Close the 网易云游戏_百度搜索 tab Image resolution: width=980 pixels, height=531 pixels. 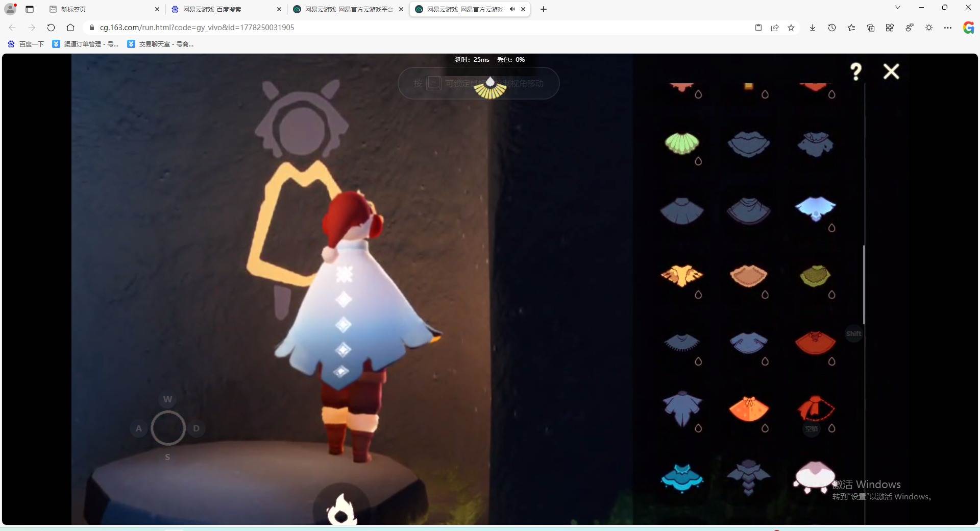click(279, 9)
